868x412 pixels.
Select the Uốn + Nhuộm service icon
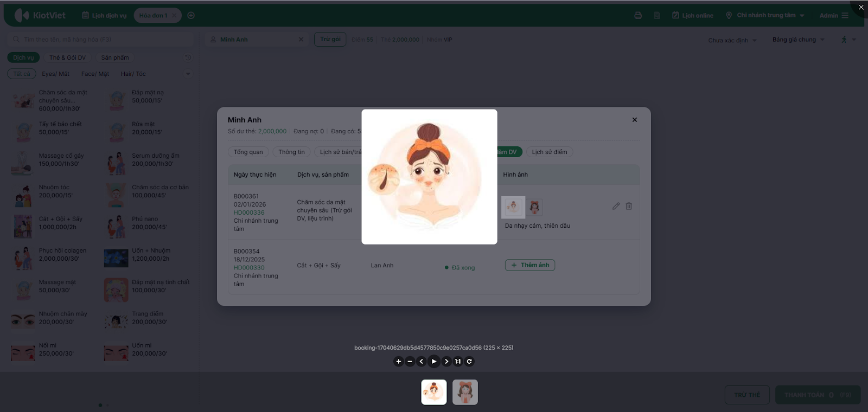(116, 259)
